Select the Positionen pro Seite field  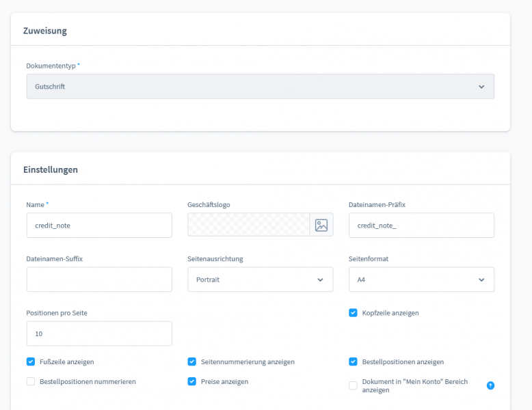click(x=99, y=333)
